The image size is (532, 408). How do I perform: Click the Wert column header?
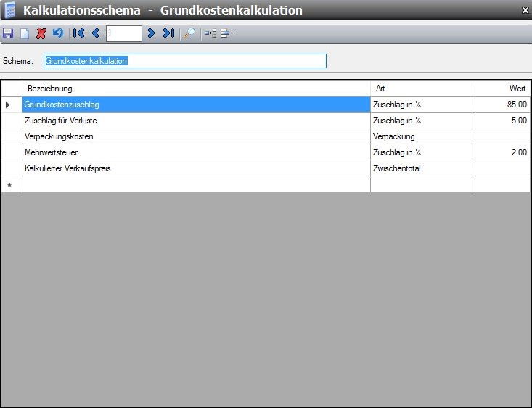pyautogui.click(x=501, y=89)
